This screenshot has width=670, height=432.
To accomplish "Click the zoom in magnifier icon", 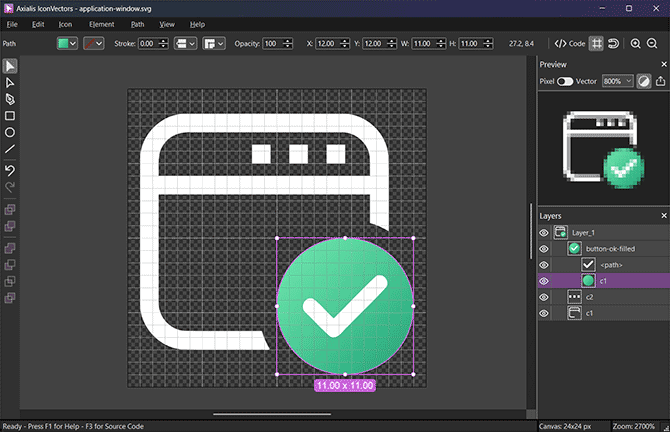I will [x=635, y=44].
